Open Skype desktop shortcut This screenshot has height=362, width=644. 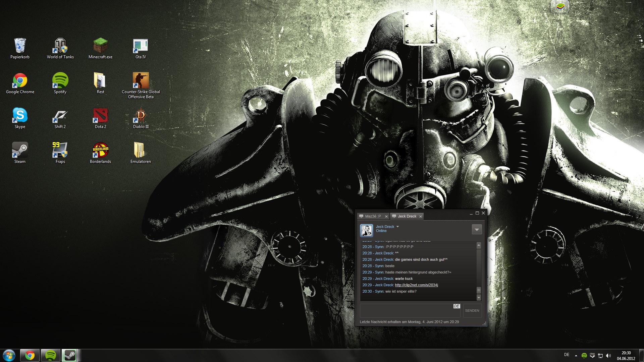(20, 116)
